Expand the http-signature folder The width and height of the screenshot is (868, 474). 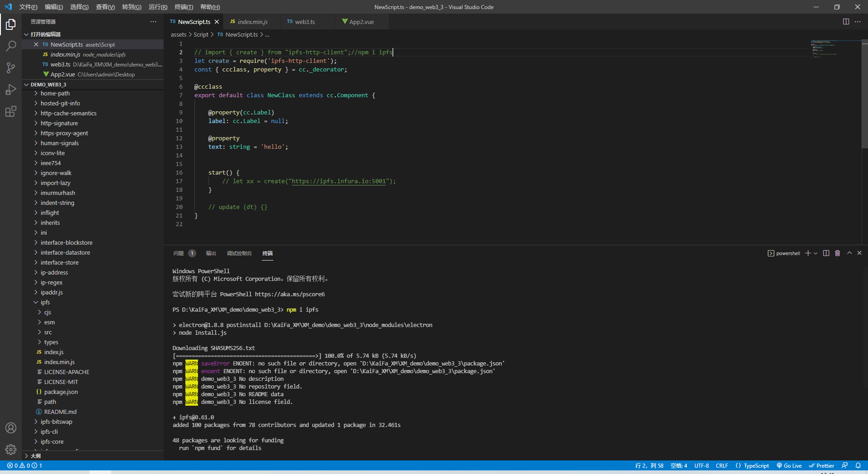point(93,123)
